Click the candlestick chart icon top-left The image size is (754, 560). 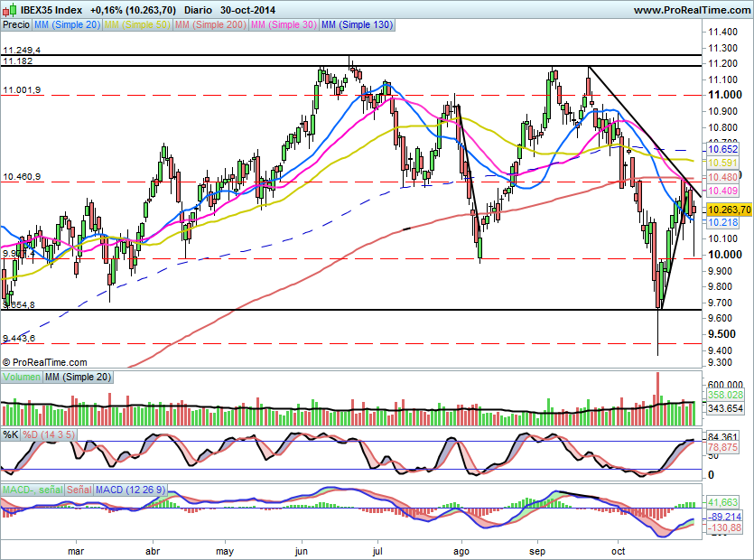click(8, 9)
